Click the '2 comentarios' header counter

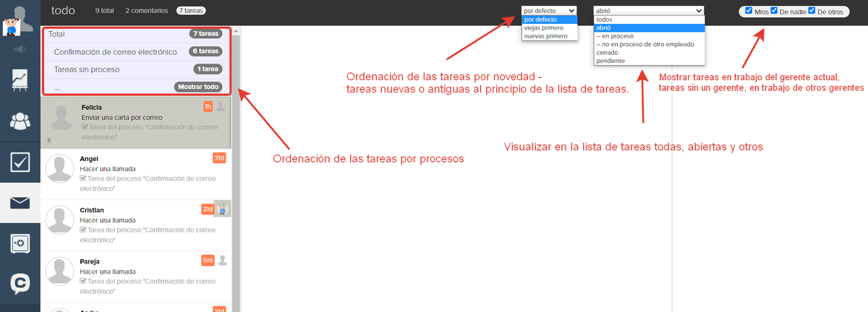pyautogui.click(x=146, y=11)
